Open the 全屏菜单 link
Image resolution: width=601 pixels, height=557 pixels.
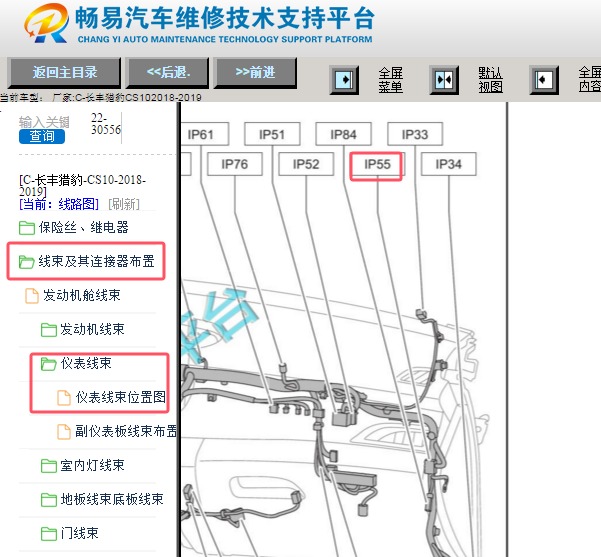(391, 80)
